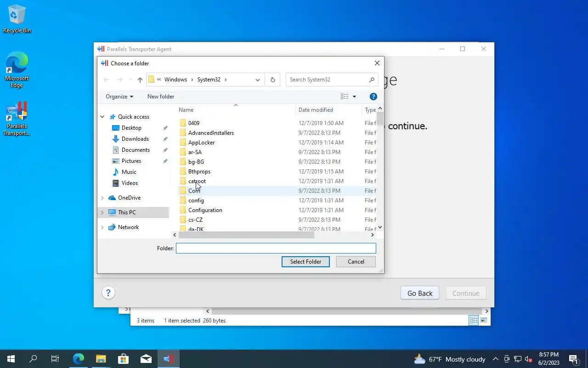Image resolution: width=588 pixels, height=368 pixels.
Task: Select Videos in the navigation pane
Action: (x=130, y=183)
